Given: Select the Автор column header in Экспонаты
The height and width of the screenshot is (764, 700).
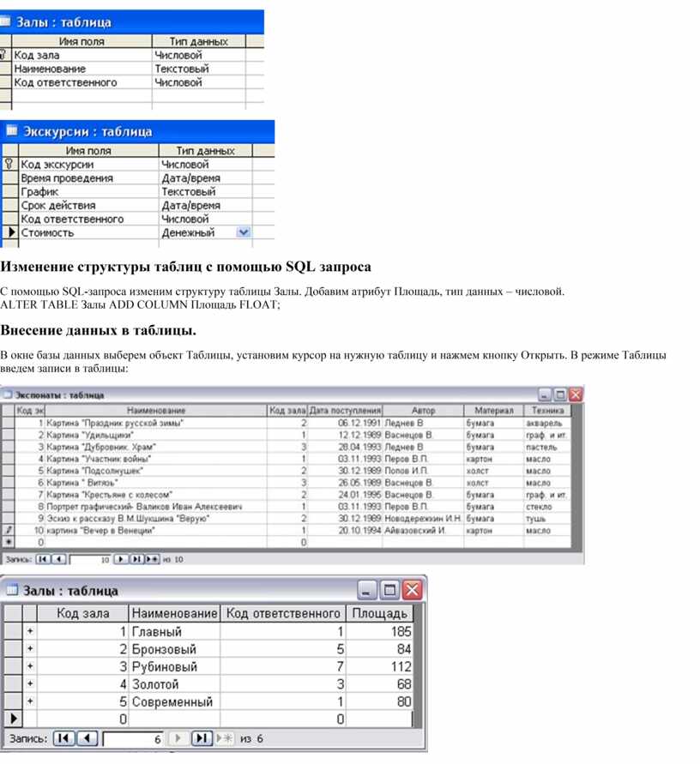Looking at the screenshot, I should pyautogui.click(x=423, y=410).
